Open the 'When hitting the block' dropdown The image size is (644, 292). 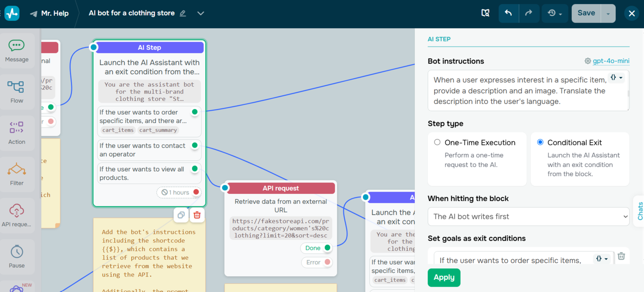point(528,217)
